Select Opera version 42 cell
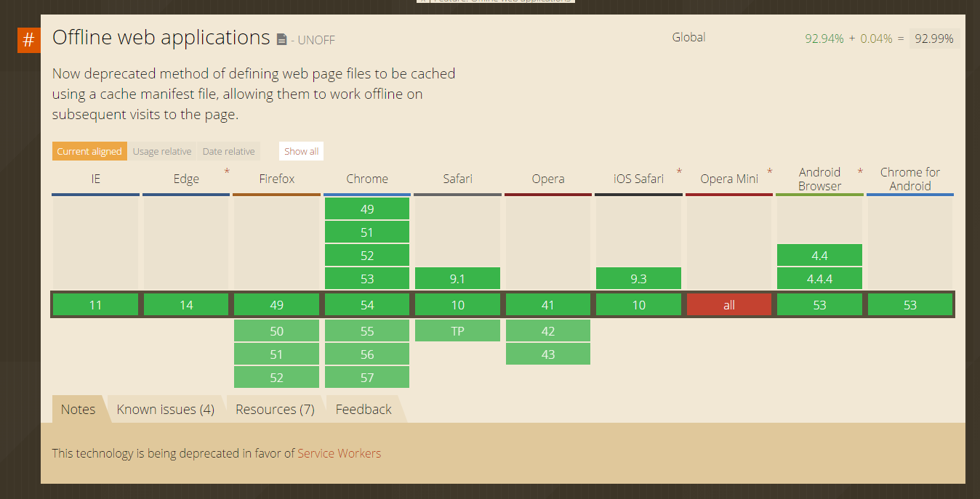Viewport: 980px width, 499px height. 548,331
